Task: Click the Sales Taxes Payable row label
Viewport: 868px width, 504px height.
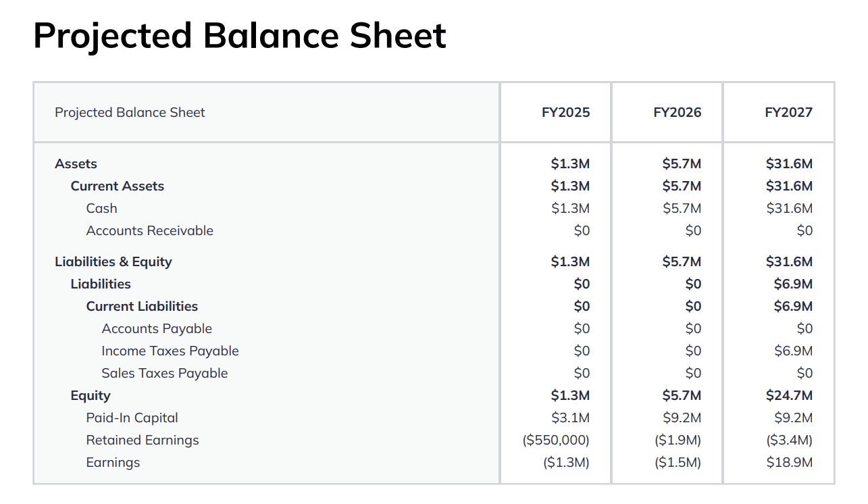Action: coord(165,373)
